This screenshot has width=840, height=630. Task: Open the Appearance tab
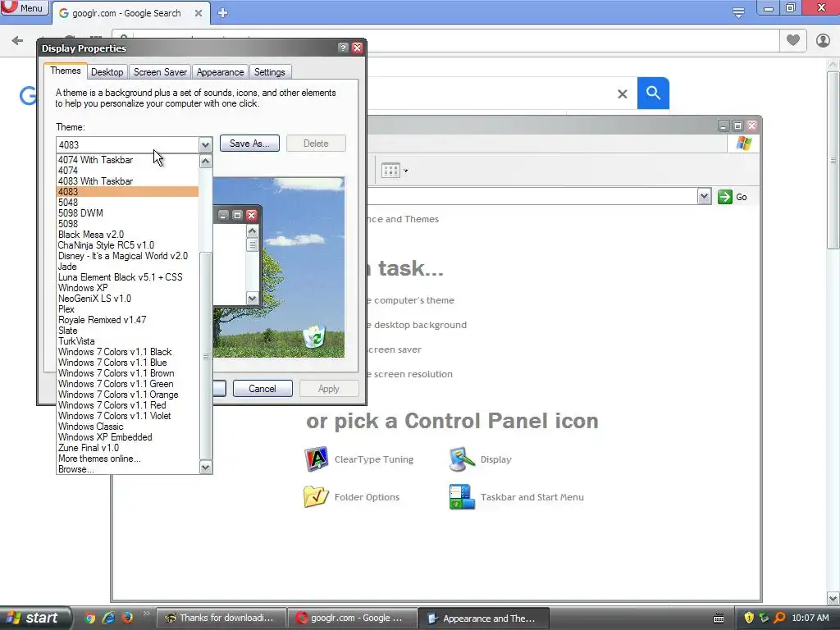tap(220, 72)
